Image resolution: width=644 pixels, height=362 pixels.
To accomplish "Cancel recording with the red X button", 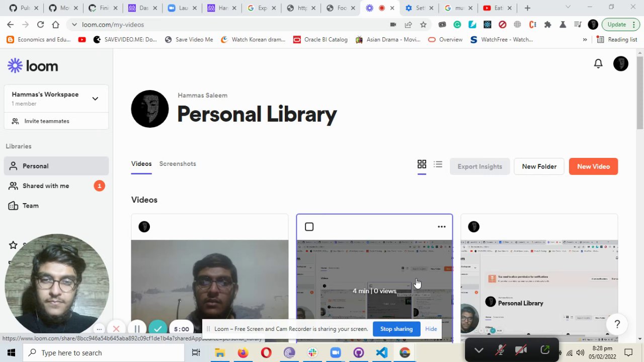I will point(116,329).
